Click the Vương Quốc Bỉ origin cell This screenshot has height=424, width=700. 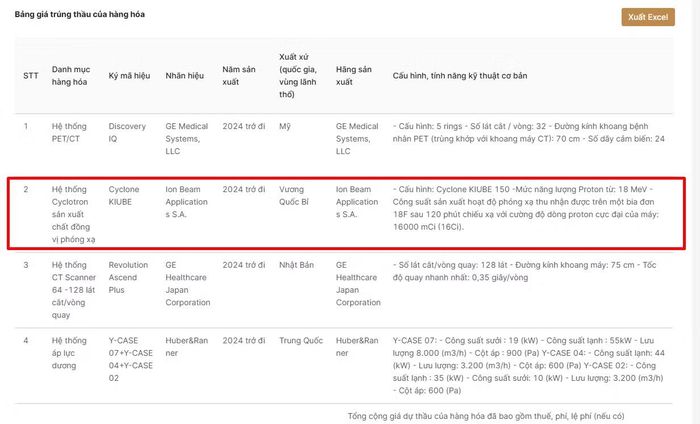click(294, 195)
